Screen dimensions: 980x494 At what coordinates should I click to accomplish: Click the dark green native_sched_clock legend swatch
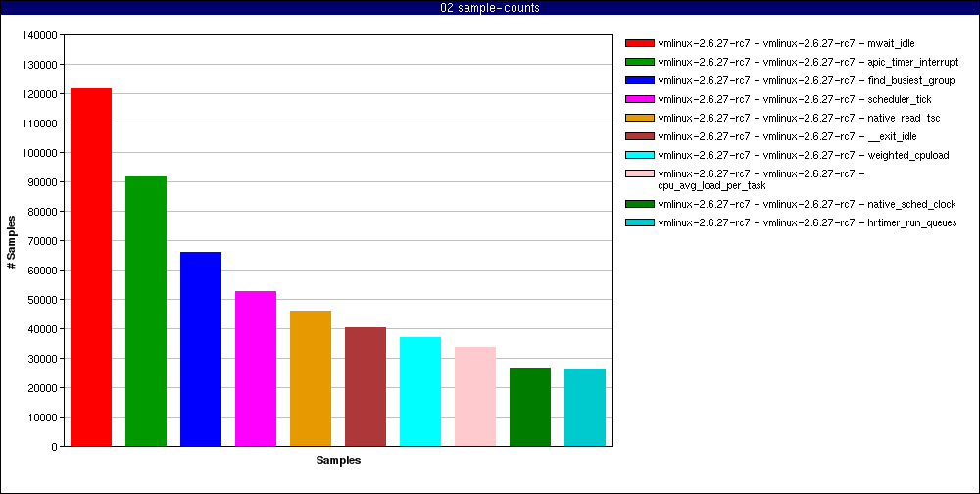(x=639, y=205)
